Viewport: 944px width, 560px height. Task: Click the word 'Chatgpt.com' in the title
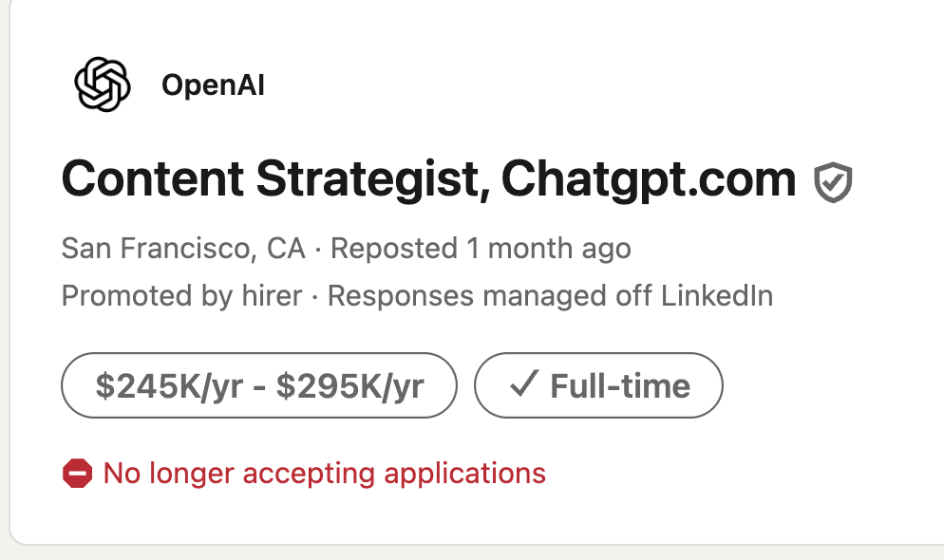(x=649, y=179)
